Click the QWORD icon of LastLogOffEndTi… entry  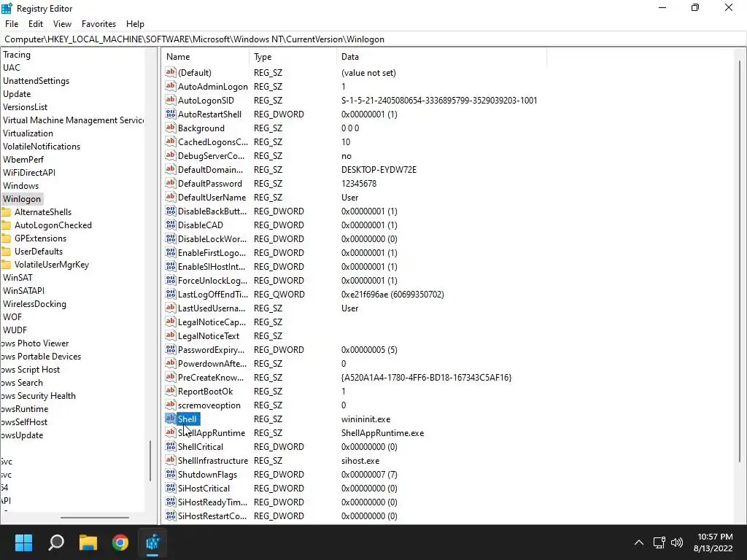coord(171,294)
